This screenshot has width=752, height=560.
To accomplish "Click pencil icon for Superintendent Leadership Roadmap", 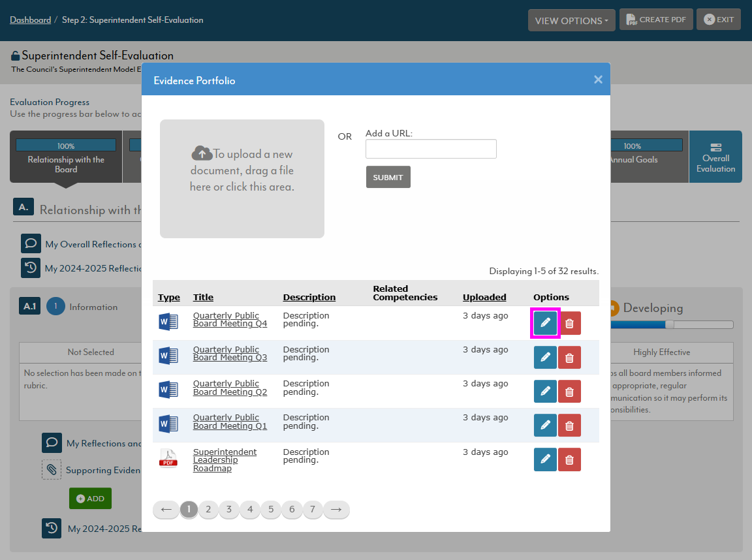I will [545, 459].
